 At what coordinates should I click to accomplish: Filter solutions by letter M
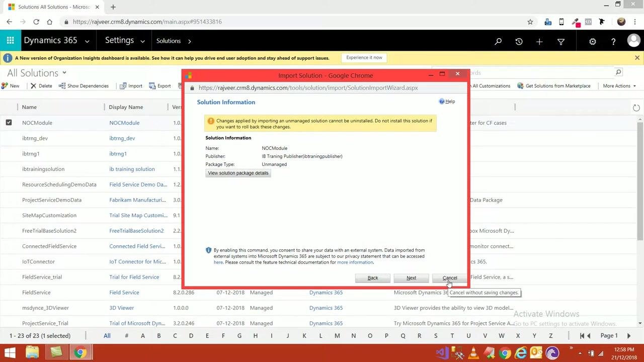(x=337, y=336)
